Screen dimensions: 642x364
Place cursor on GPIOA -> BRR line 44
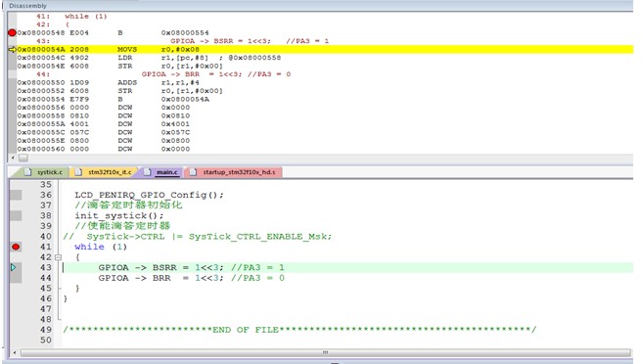191,278
